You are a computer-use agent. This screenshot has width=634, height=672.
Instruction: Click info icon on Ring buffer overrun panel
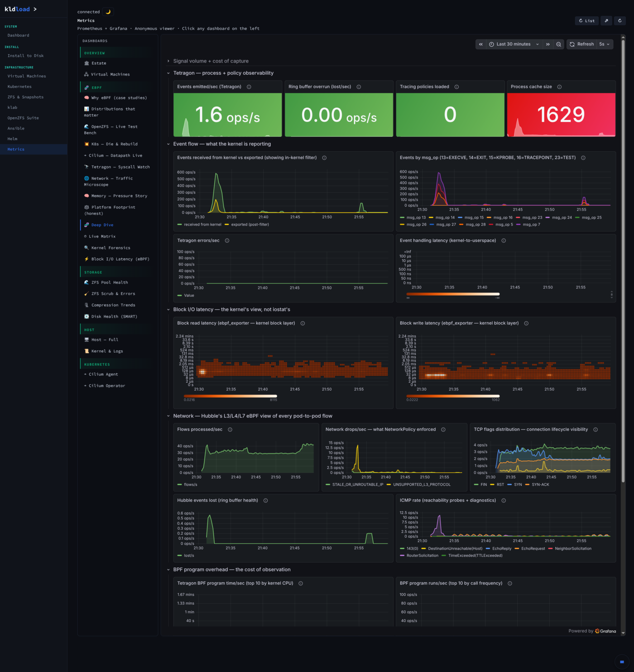[359, 87]
